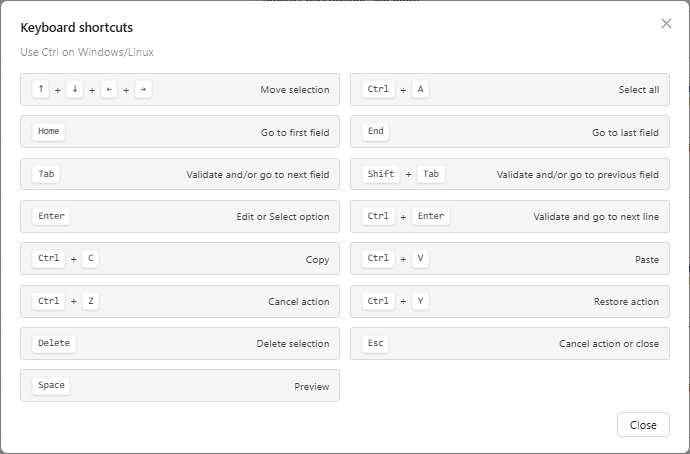
Task: Select the Select all shortcut row
Action: coord(510,90)
